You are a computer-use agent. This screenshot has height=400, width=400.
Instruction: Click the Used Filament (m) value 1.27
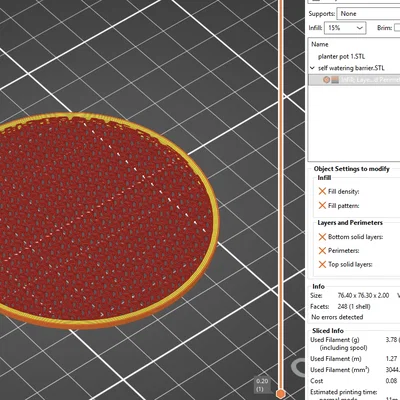point(391,359)
